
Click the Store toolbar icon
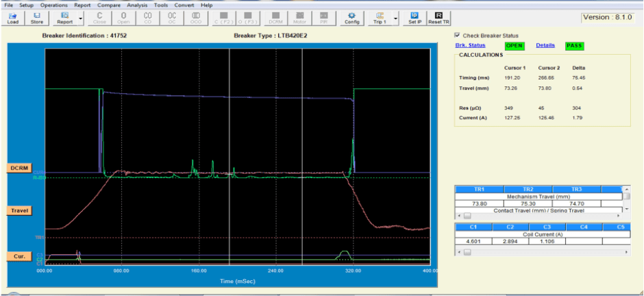(x=37, y=17)
